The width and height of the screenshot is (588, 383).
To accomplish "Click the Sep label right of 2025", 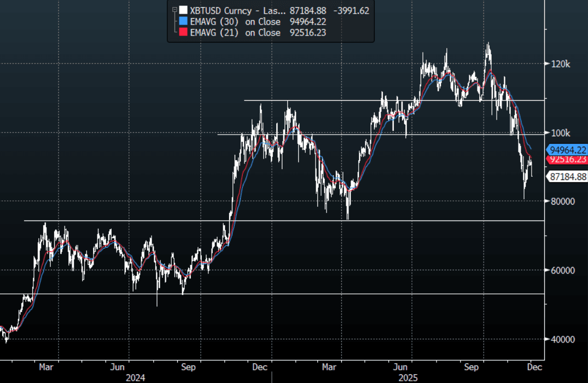I will coord(471,367).
